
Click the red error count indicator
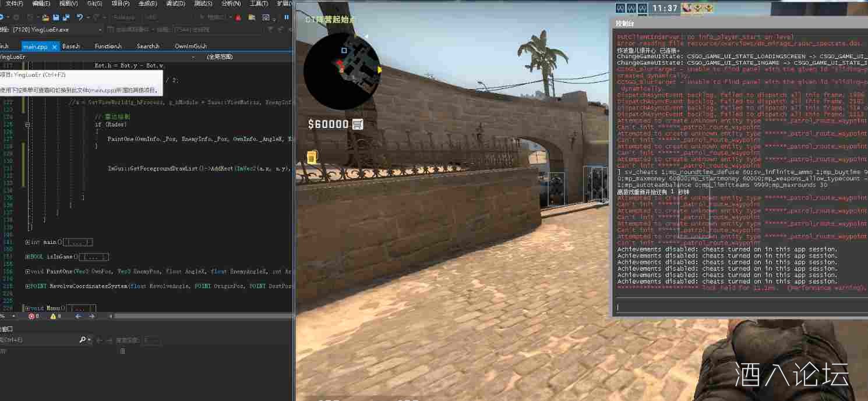(34, 316)
